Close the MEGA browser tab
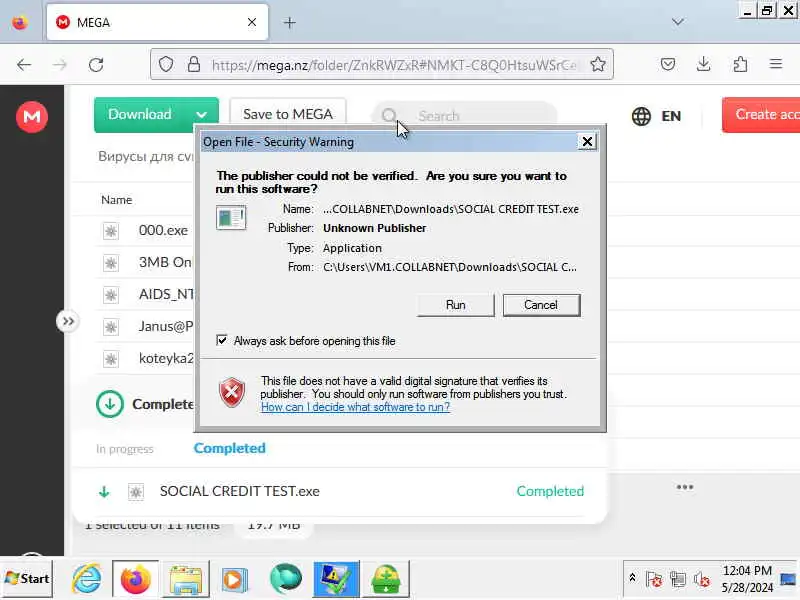This screenshot has width=800, height=600. pos(252,22)
